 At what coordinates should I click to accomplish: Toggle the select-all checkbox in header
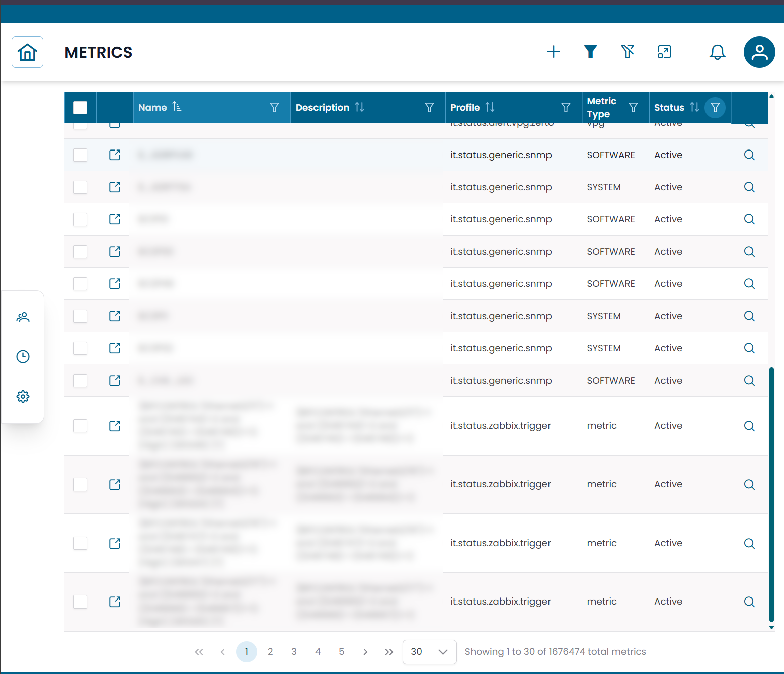coord(80,107)
